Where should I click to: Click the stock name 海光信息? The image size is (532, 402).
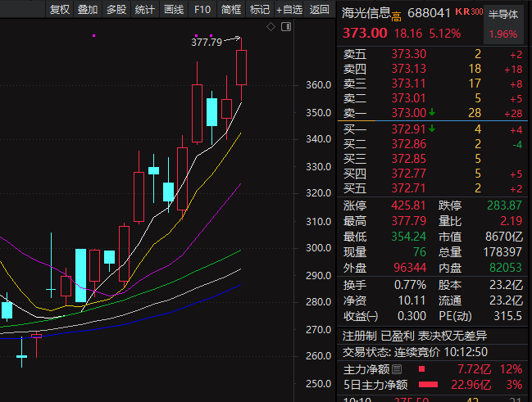pos(366,13)
